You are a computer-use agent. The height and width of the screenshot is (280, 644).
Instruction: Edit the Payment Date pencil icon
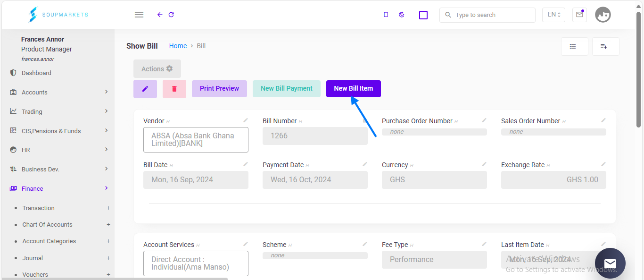point(365,164)
